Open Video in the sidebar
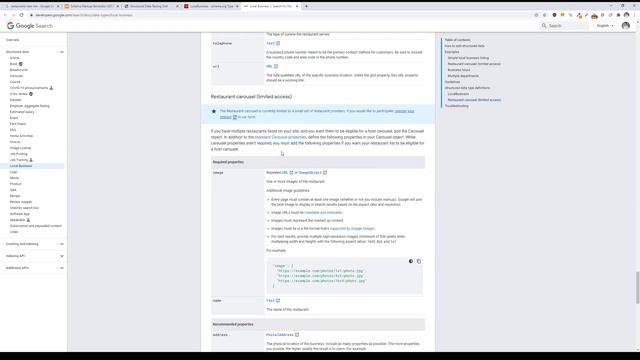Image resolution: width=640 pixels, height=360 pixels. coord(14,232)
